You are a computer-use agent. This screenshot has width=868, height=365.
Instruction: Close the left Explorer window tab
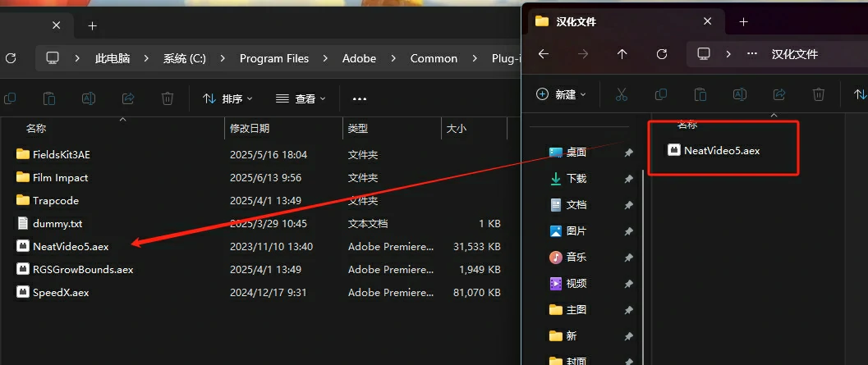click(57, 25)
